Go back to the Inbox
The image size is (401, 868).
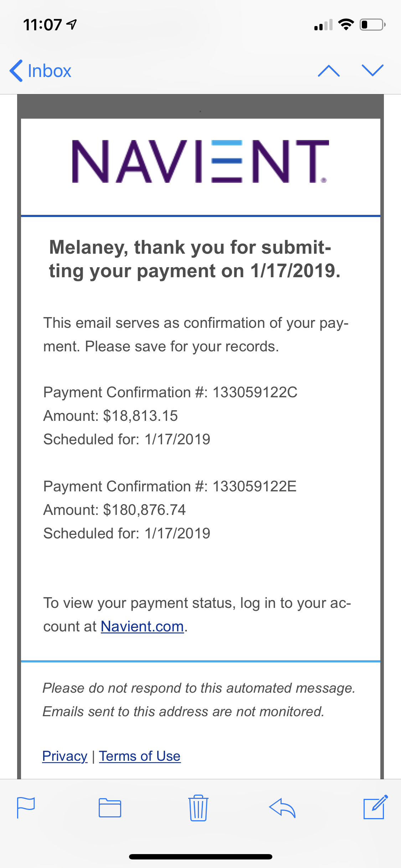click(40, 71)
